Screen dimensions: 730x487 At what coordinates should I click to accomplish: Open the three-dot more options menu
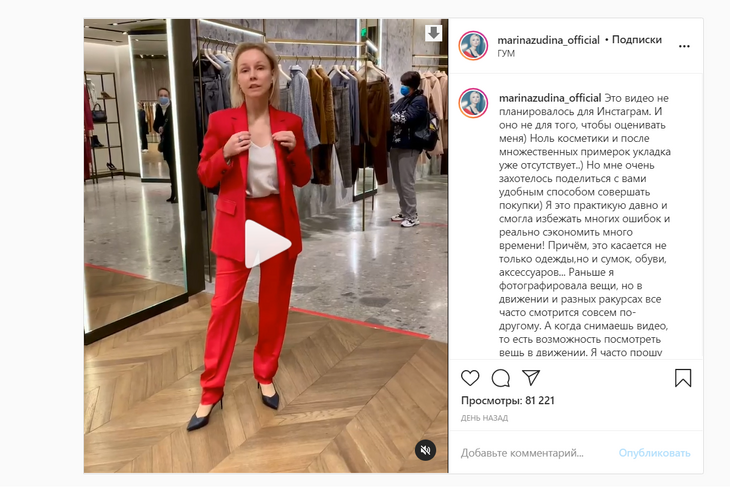click(684, 46)
